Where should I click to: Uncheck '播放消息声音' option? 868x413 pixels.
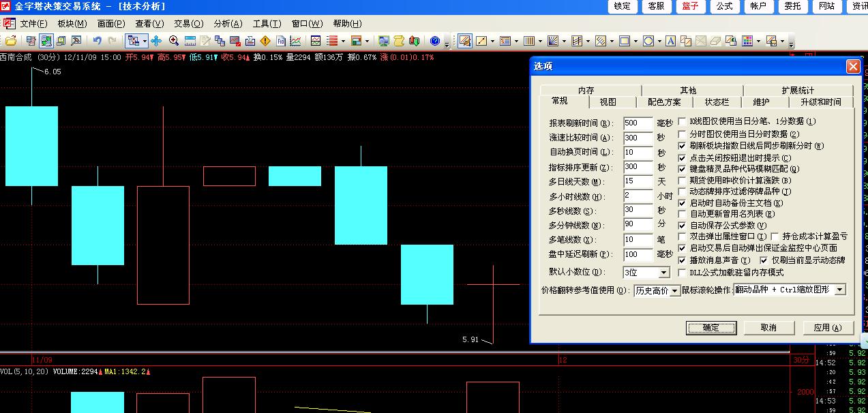pos(682,260)
